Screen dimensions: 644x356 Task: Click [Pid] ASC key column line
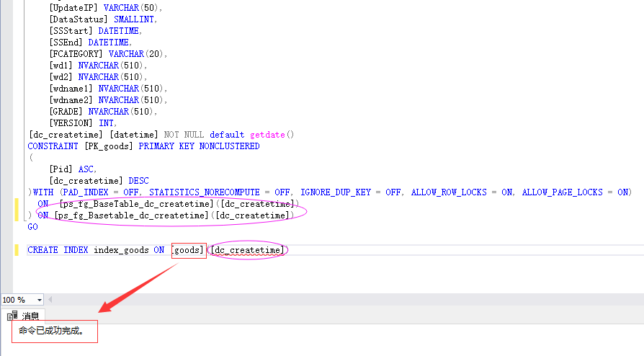coord(73,169)
